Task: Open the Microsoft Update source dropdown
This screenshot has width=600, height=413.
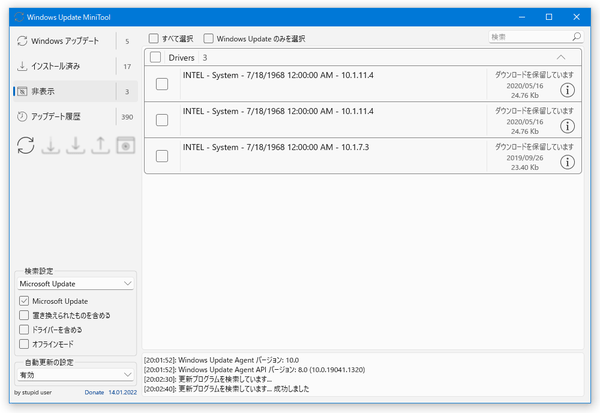Action: click(x=76, y=284)
